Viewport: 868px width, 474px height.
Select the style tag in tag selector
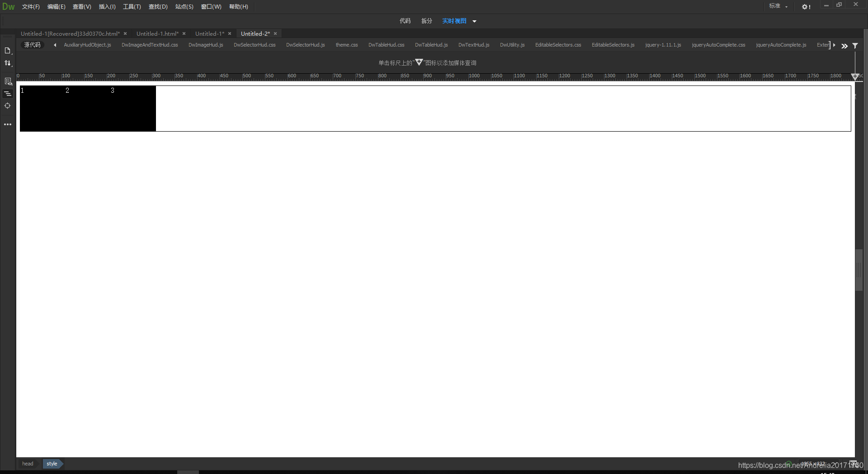[52, 464]
